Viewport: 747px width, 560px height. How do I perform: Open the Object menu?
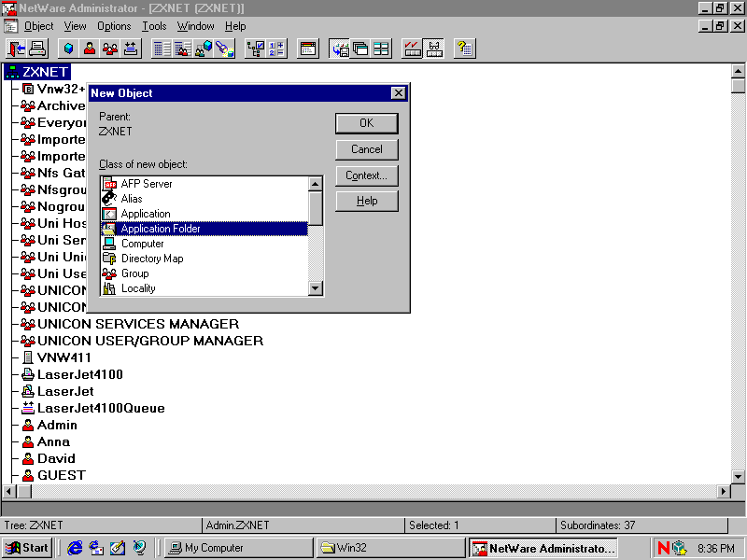38,26
